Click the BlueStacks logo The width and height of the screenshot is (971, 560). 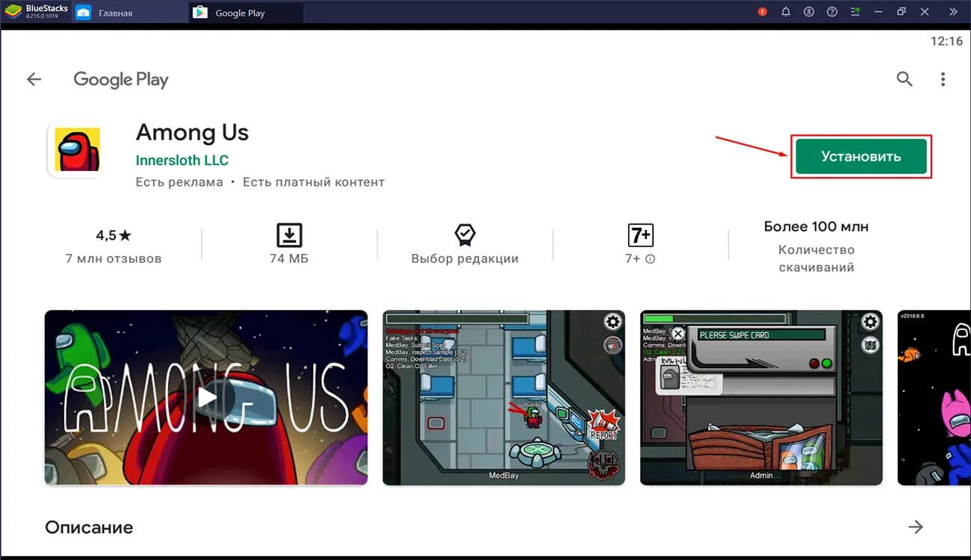coord(13,12)
